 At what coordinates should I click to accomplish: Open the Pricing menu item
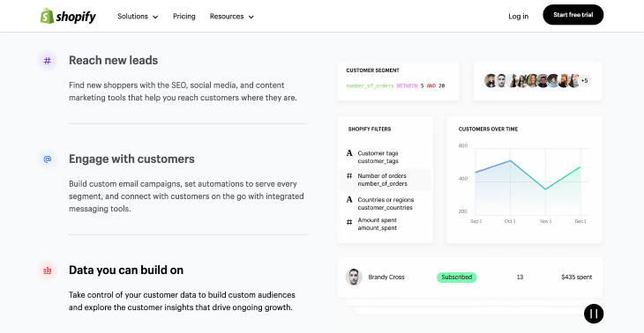(184, 17)
